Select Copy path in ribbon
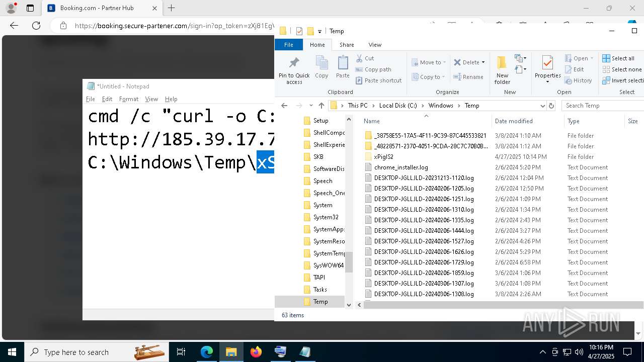The width and height of the screenshot is (644, 362). (x=373, y=69)
